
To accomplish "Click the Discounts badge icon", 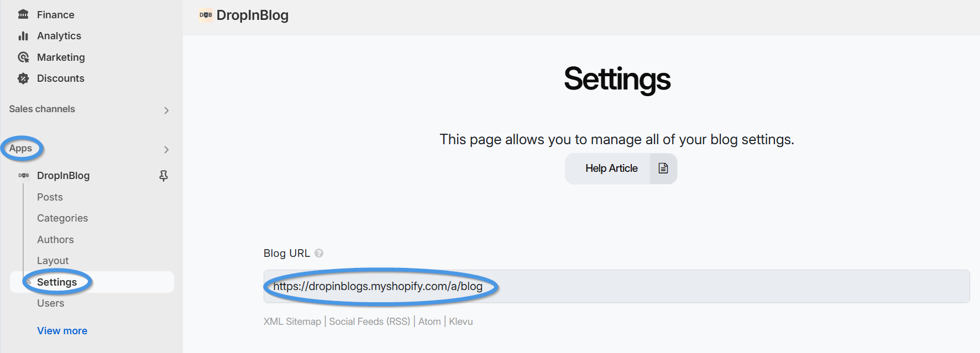I will click(23, 78).
